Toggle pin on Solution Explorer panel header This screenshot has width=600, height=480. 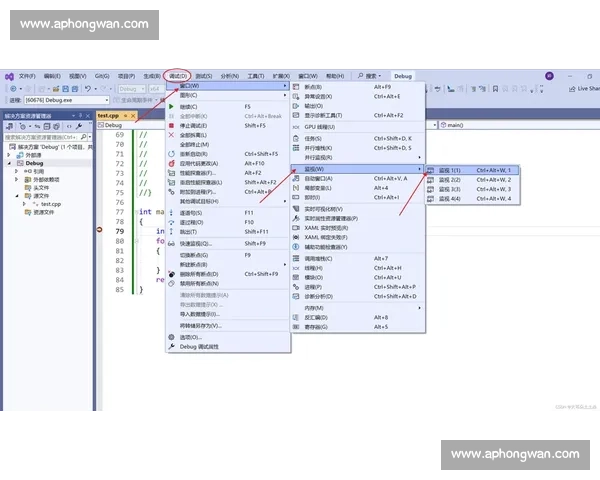[80, 115]
